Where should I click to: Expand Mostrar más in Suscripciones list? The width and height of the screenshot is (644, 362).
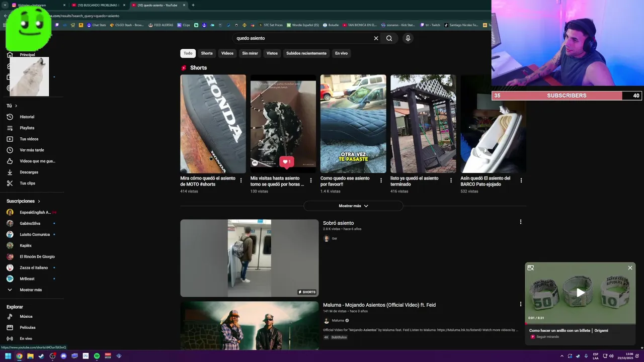pyautogui.click(x=31, y=290)
